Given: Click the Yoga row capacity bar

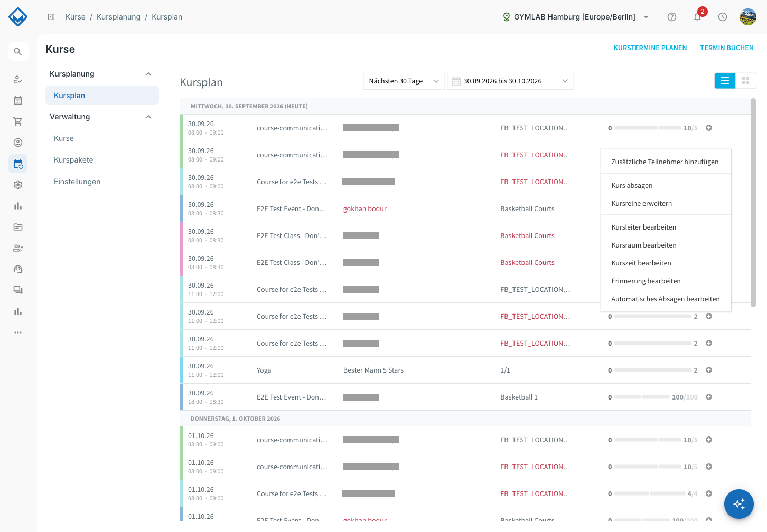Looking at the screenshot, I should pyautogui.click(x=653, y=370).
